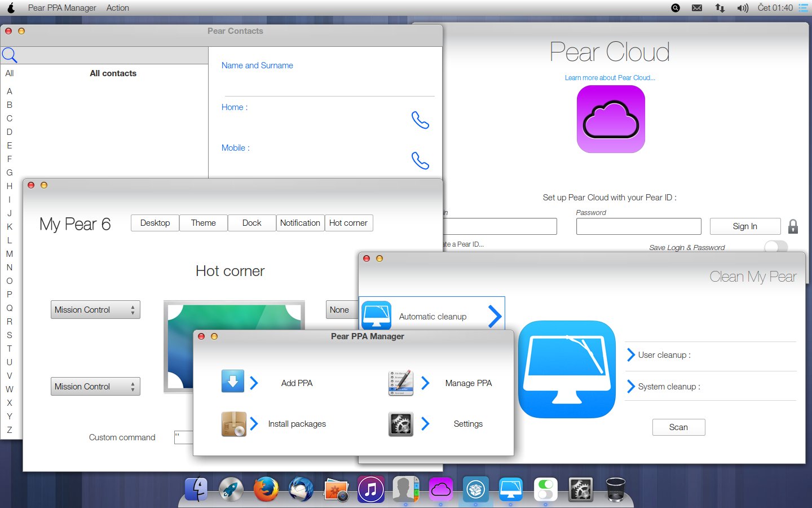Follow the Learn more about Pear Cloud link
The width and height of the screenshot is (812, 508).
(610, 78)
